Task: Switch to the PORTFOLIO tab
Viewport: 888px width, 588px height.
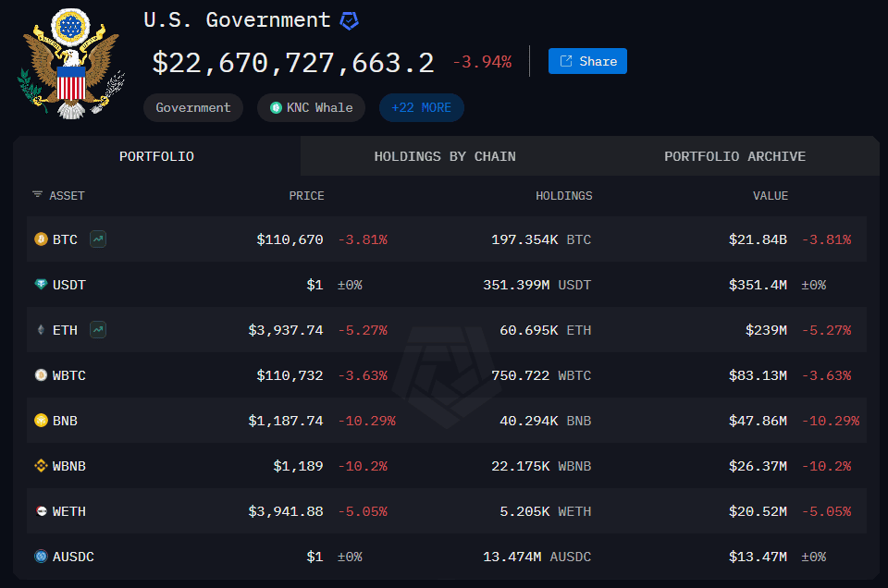Action: pyautogui.click(x=157, y=156)
